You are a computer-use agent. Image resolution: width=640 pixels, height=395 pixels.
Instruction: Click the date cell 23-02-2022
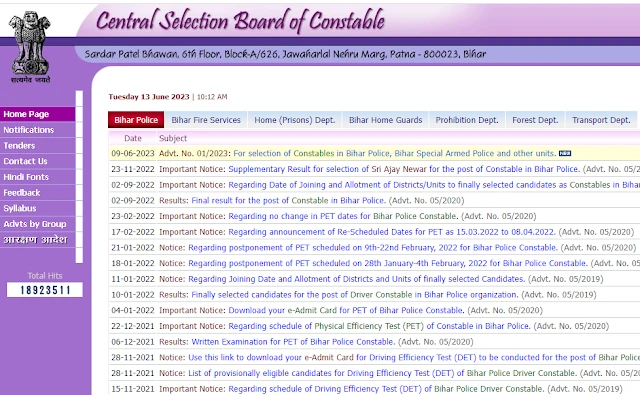[133, 216]
